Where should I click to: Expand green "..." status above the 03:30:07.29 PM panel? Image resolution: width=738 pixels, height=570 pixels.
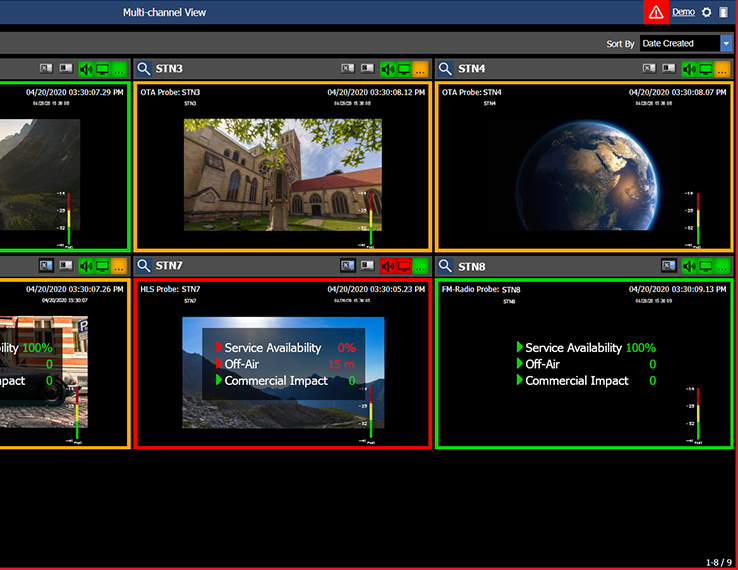[119, 69]
